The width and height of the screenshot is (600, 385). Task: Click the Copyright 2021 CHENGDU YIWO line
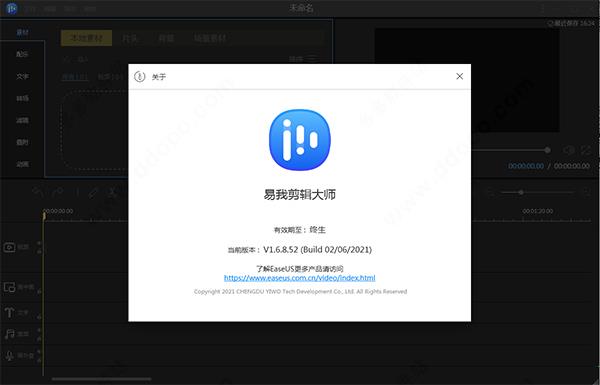point(300,292)
